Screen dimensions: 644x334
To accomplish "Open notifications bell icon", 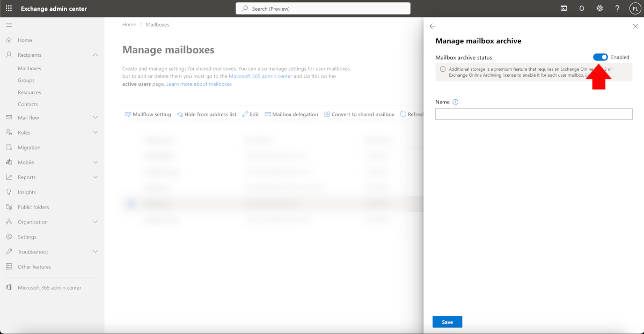I will 582,9.
